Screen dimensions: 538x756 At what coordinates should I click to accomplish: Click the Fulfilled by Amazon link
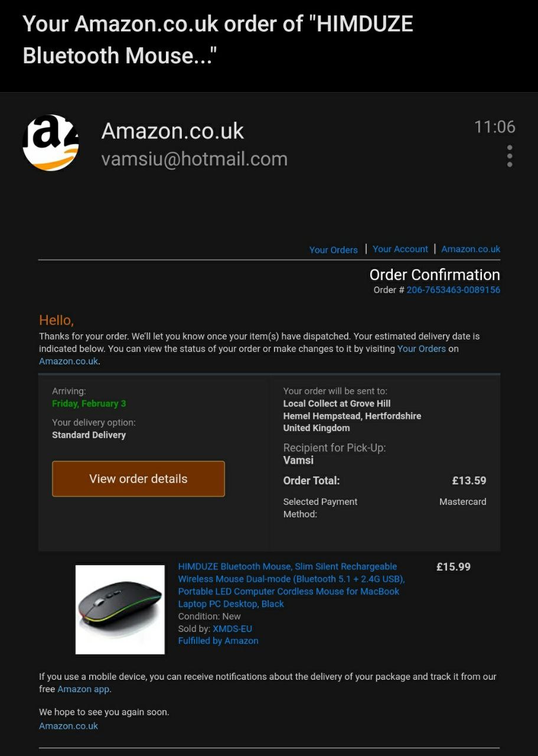pos(219,640)
